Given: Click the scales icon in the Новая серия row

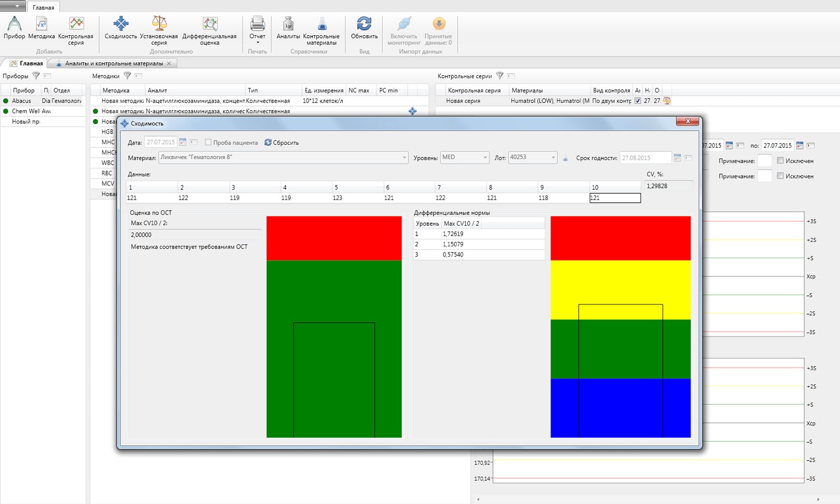Looking at the screenshot, I should pos(667,101).
